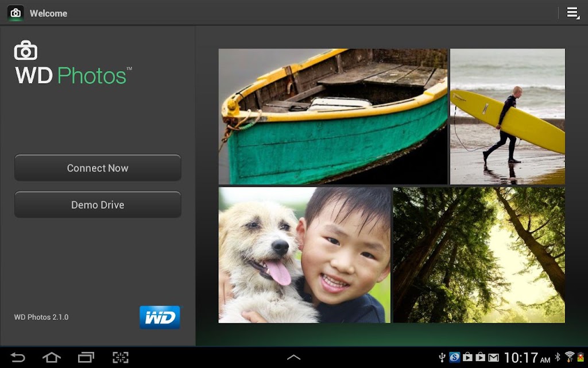This screenshot has height=368, width=588.
Task: Tap the WD Photos app icon beside Welcome
Action: (16, 13)
